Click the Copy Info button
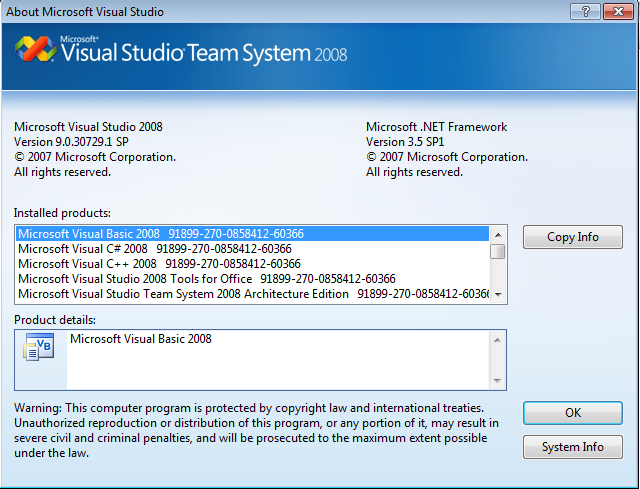Viewport: 640px width, 489px height. (573, 237)
